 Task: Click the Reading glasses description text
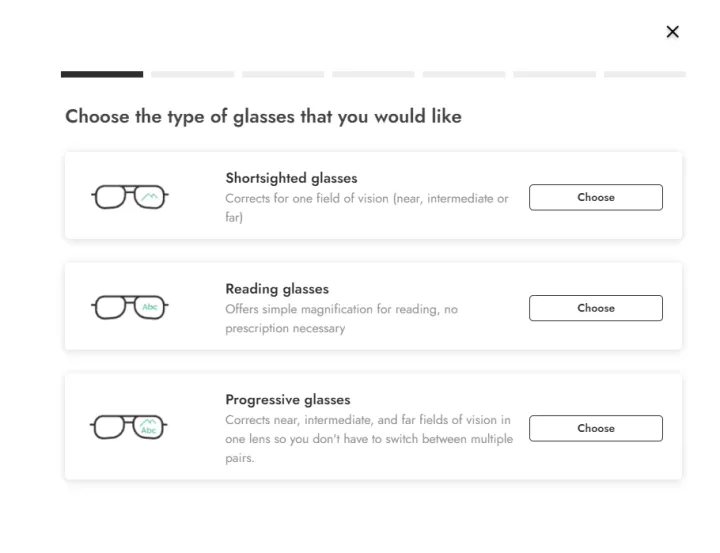[x=341, y=319]
